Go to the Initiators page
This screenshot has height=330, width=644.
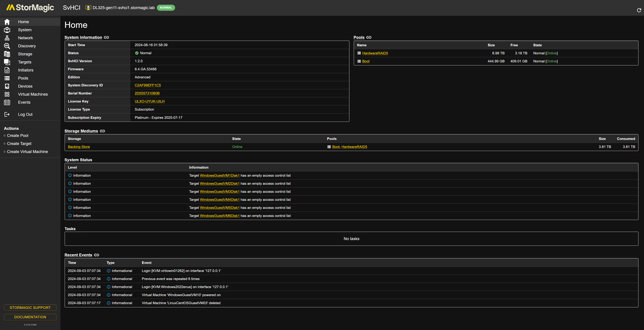tap(26, 70)
